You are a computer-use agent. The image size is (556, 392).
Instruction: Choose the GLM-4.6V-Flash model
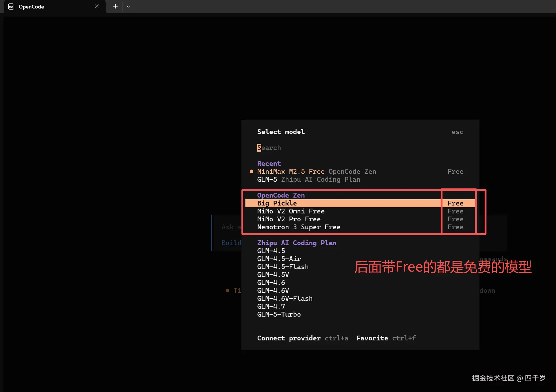[x=285, y=298]
